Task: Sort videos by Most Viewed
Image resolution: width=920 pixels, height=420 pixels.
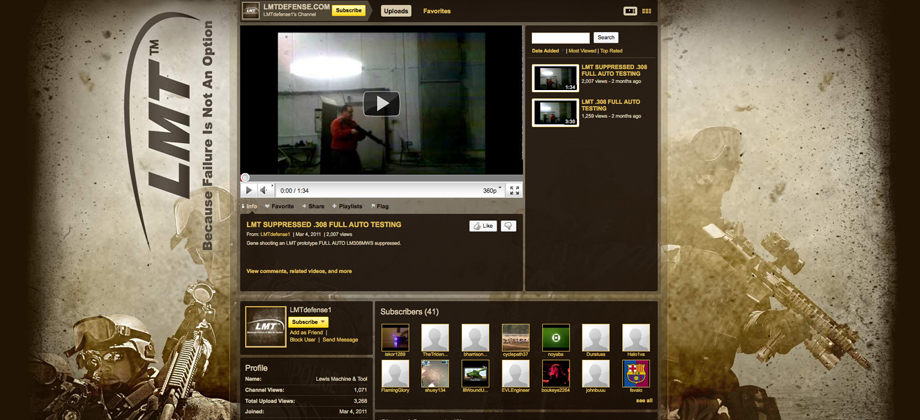Action: click(581, 51)
